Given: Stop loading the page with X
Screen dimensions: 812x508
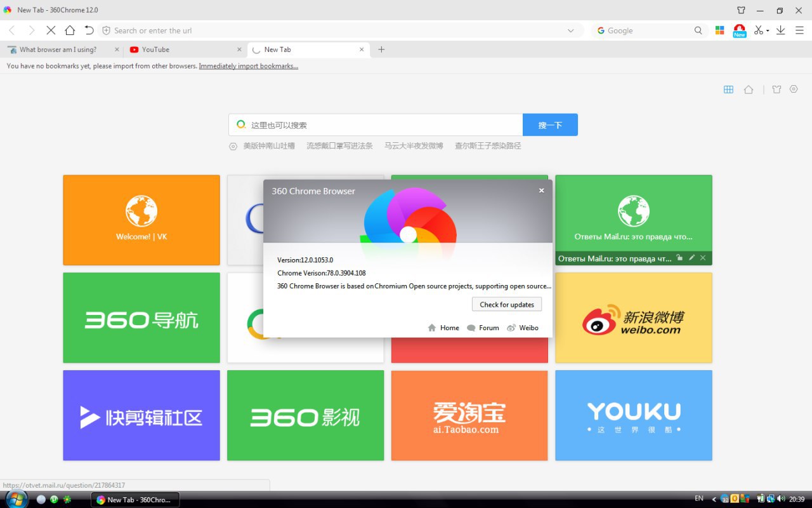Looking at the screenshot, I should tap(51, 30).
